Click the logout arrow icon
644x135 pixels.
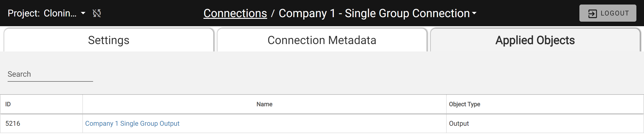(x=592, y=14)
